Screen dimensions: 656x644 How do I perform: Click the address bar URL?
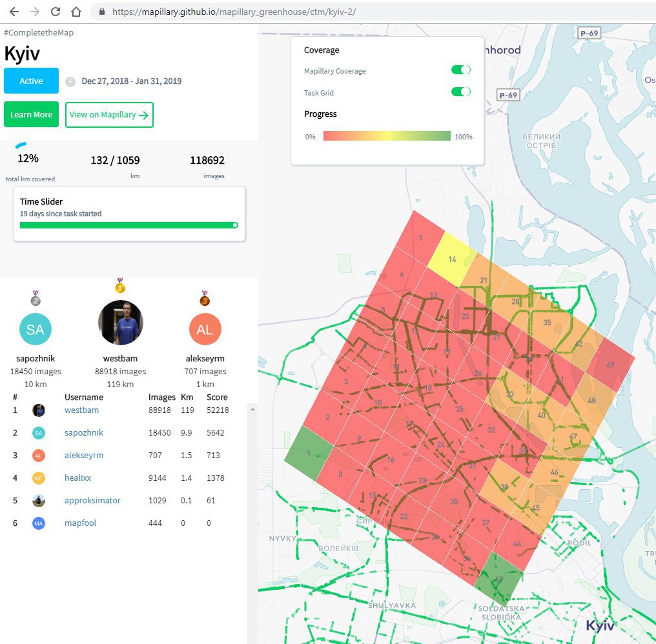(234, 12)
